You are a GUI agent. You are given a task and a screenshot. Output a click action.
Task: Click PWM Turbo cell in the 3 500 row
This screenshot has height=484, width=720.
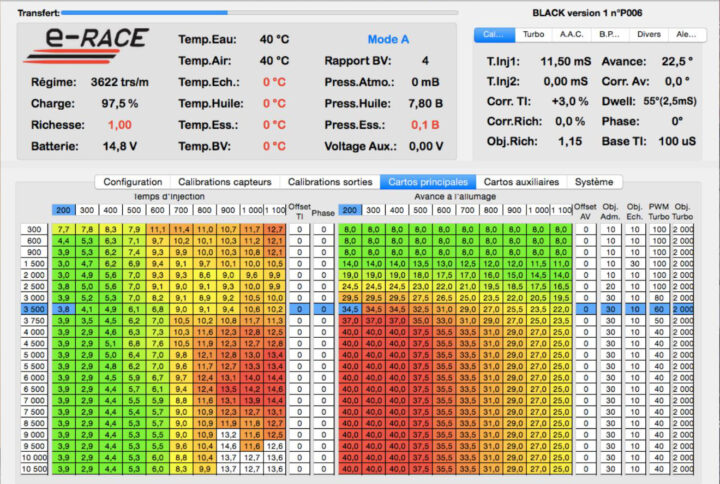coord(659,311)
